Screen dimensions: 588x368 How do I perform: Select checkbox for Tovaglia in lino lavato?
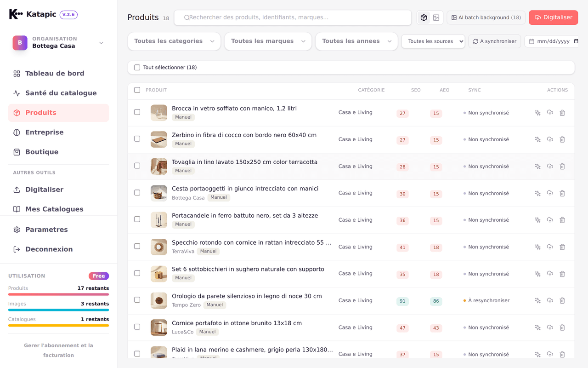tap(137, 166)
